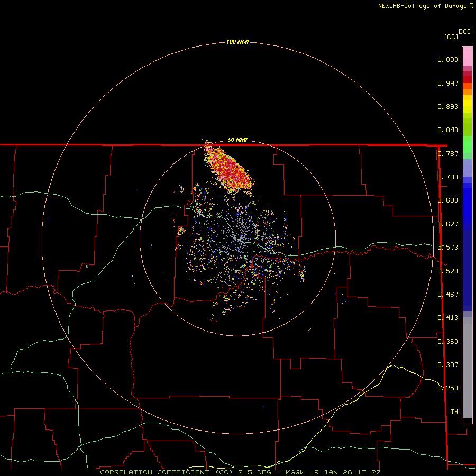Screen dimensions: 476x476
Task: Click the TH threshold label
Action: (454, 412)
